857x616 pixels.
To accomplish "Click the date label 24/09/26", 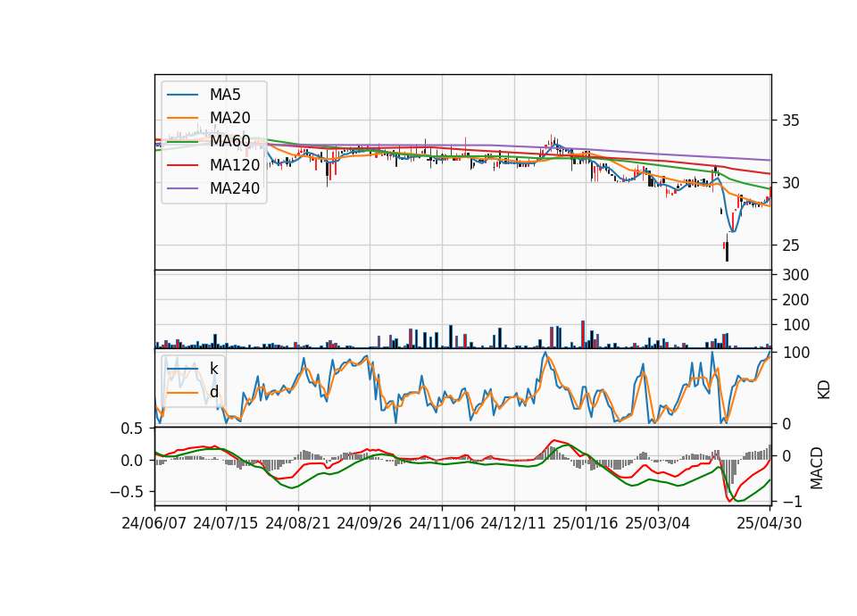I will click(370, 523).
